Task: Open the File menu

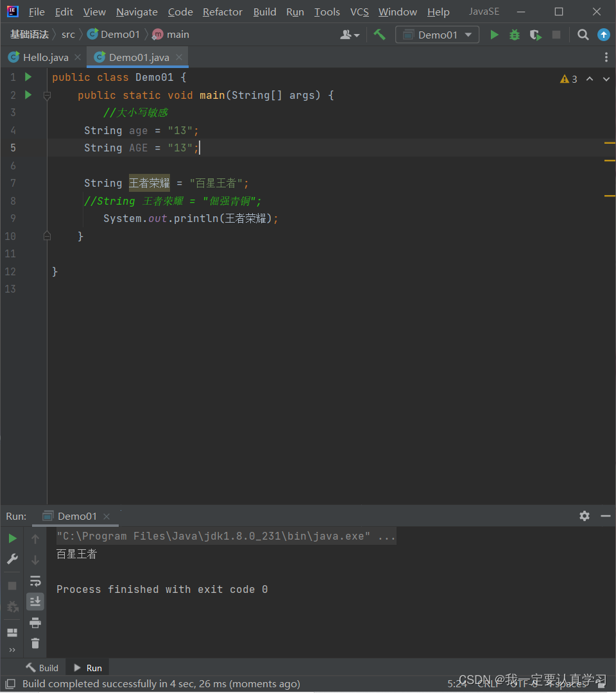Action: pos(37,12)
